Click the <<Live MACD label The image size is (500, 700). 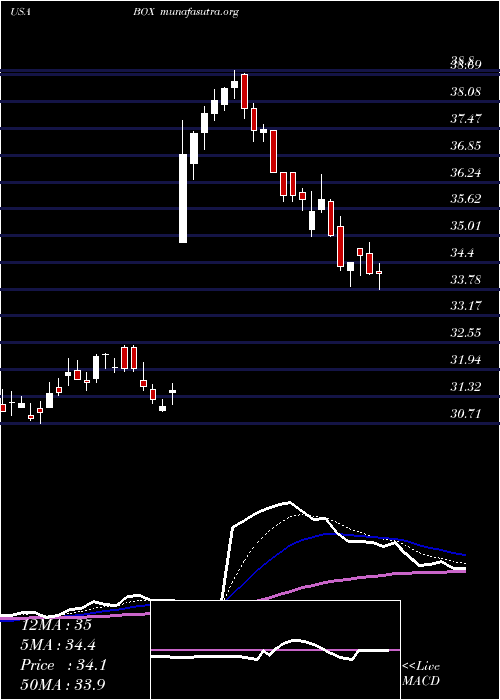tap(421, 674)
